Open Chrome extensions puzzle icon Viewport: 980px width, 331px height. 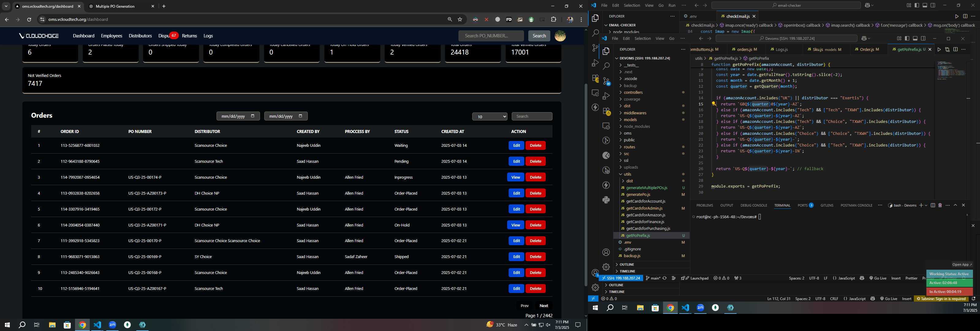553,19
